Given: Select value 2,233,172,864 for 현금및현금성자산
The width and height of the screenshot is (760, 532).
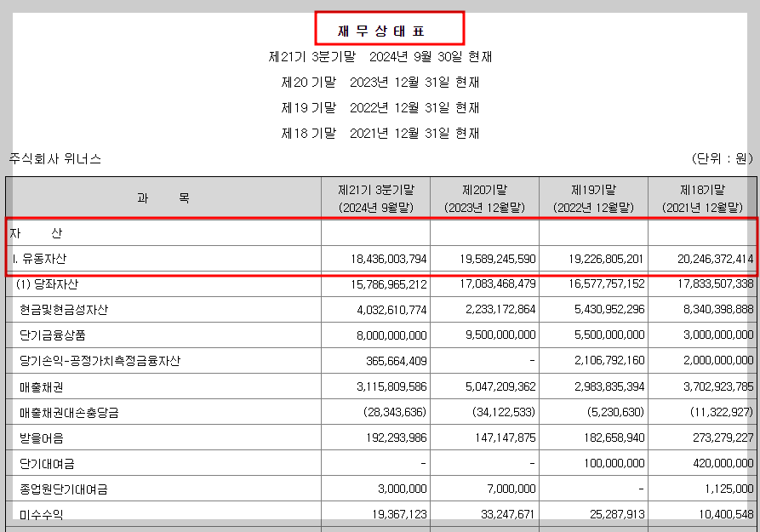Looking at the screenshot, I should tap(500, 309).
